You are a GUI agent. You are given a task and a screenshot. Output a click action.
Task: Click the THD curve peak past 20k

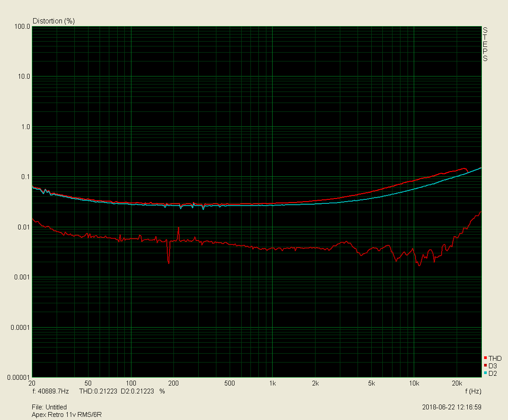(465, 169)
